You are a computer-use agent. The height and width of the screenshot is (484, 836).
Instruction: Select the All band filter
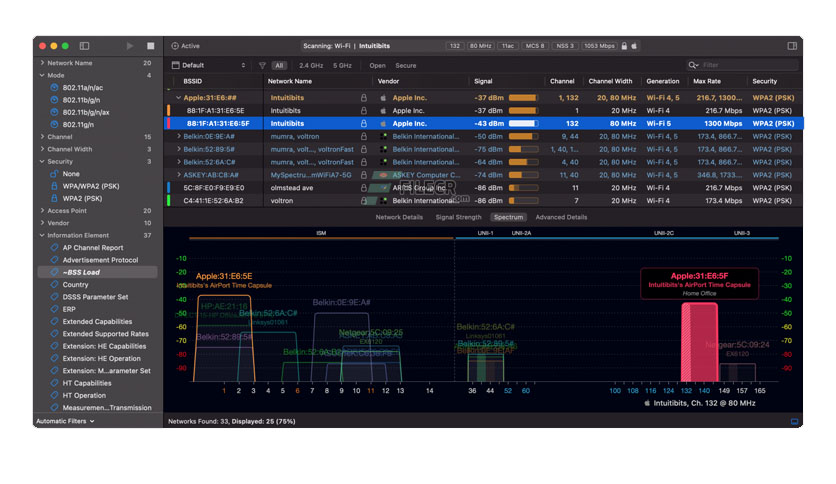coord(279,65)
